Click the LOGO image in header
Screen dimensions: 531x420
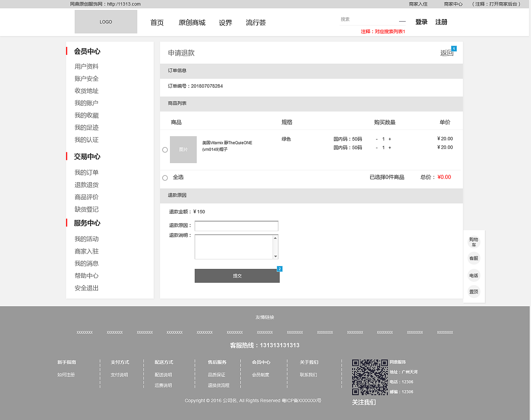pyautogui.click(x=106, y=22)
